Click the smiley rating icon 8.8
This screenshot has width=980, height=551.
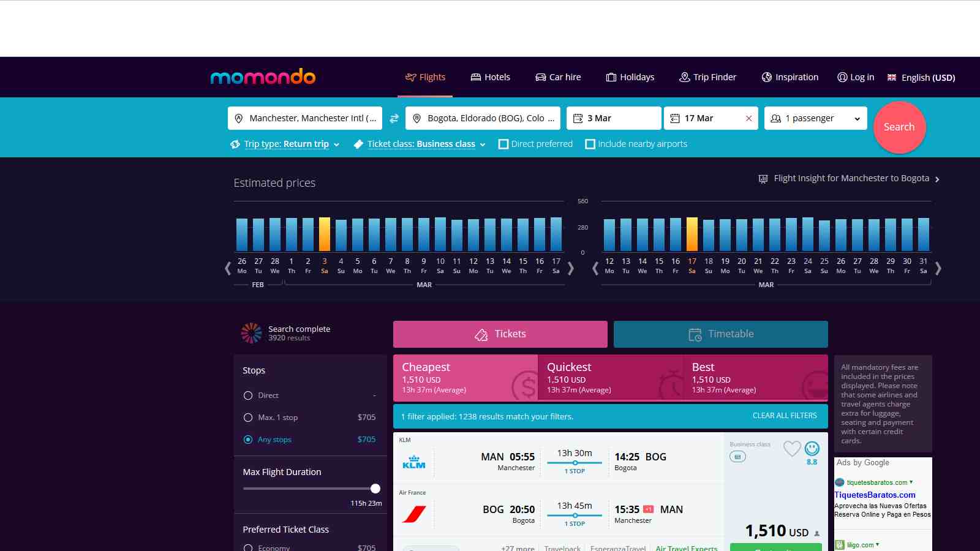pyautogui.click(x=812, y=449)
